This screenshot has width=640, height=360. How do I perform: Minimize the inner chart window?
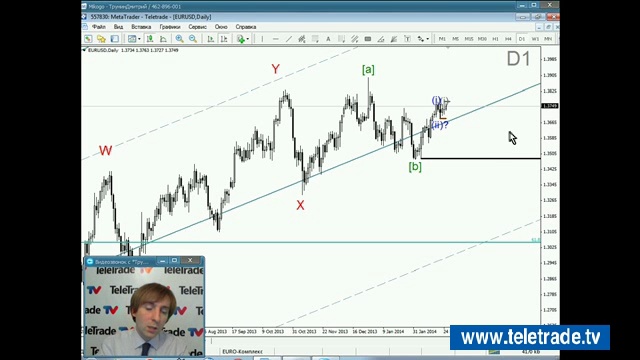click(539, 27)
